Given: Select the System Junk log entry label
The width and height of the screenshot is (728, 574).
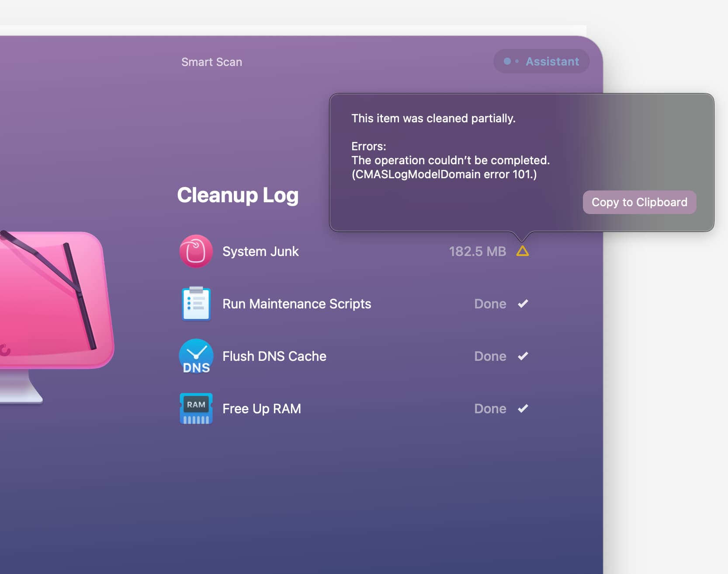Looking at the screenshot, I should tap(260, 252).
